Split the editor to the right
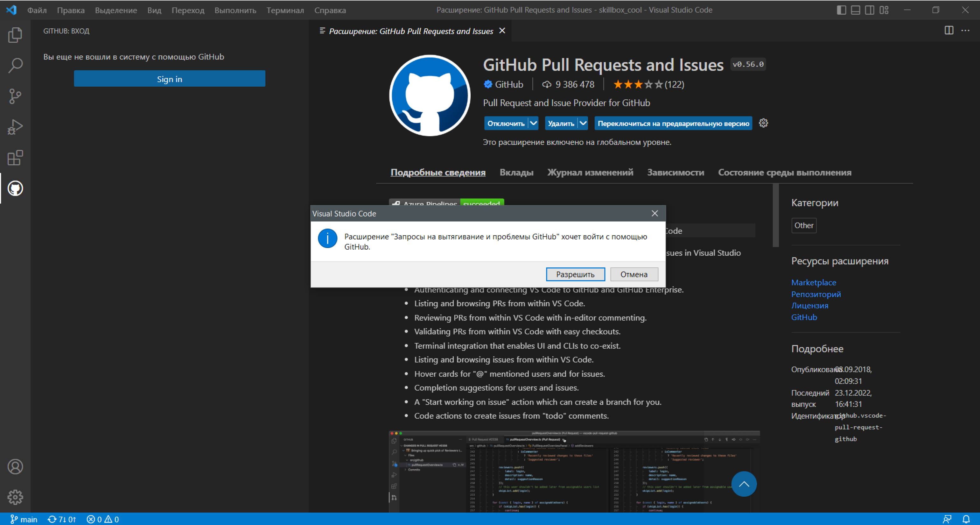This screenshot has width=980, height=525. pos(949,31)
